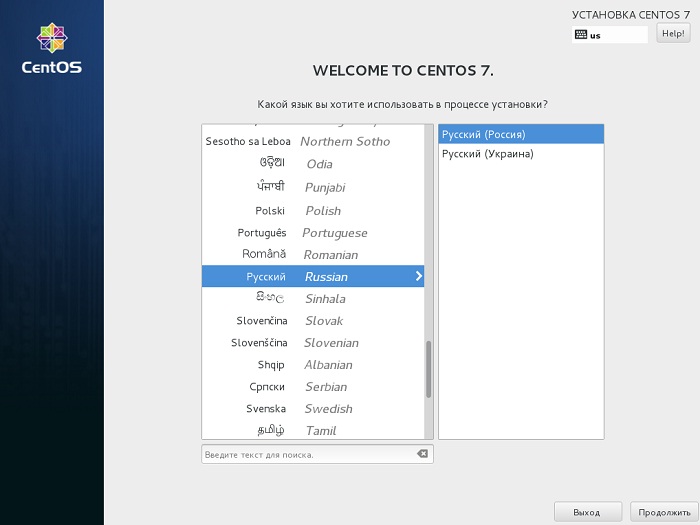This screenshot has height=525, width=700.
Task: Choose Sinhala in the language list
Action: click(x=312, y=298)
